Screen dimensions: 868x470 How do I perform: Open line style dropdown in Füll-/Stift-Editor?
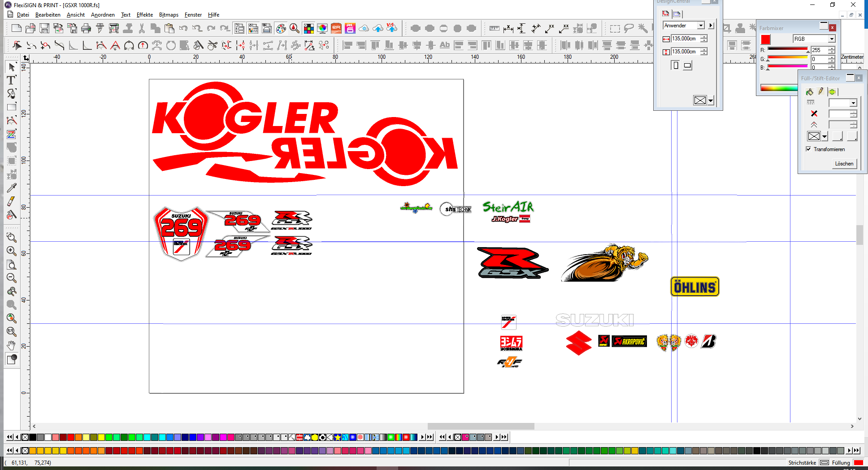coord(853,103)
